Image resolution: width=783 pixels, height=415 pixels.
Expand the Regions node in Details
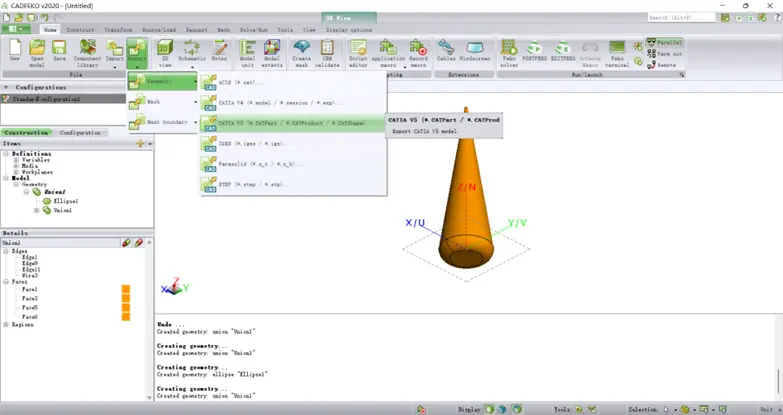6,325
